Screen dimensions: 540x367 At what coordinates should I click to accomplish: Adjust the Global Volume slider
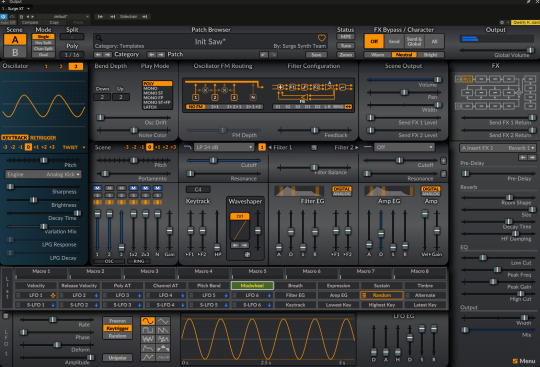(497, 50)
